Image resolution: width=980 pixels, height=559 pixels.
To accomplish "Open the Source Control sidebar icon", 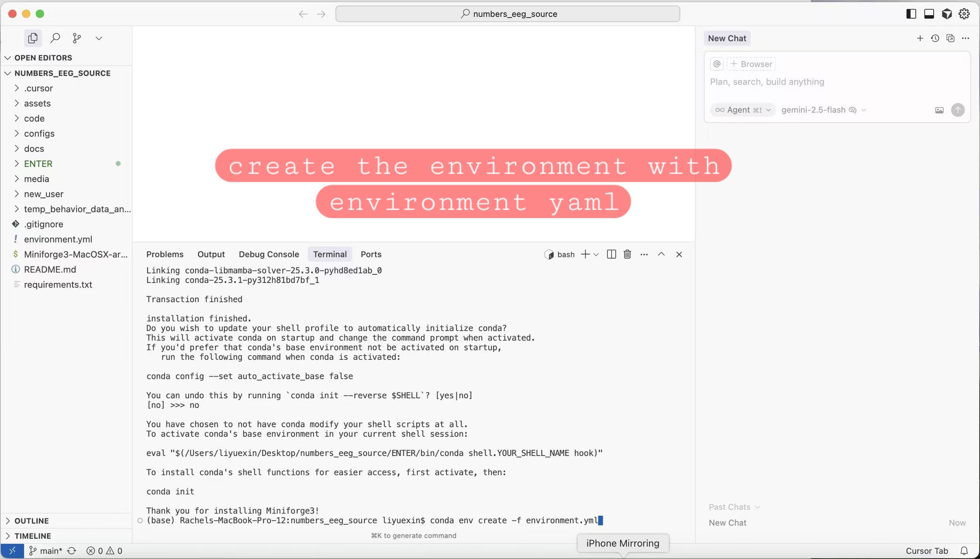I will pos(77,38).
